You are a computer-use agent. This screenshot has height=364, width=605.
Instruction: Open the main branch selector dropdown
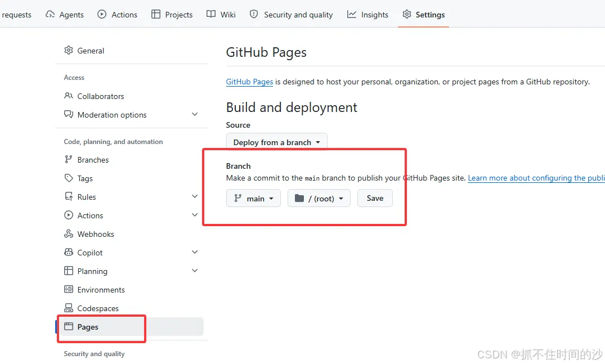[x=253, y=198]
